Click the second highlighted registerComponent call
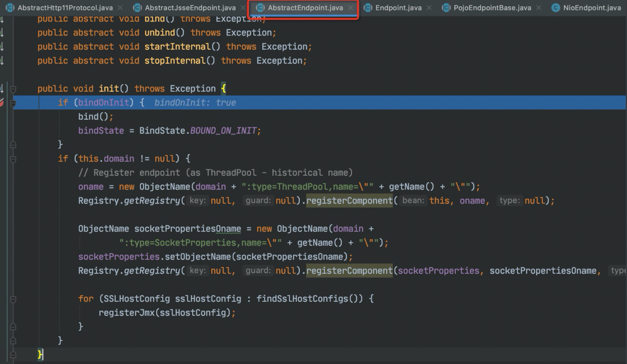This screenshot has height=364, width=627. coord(349,271)
